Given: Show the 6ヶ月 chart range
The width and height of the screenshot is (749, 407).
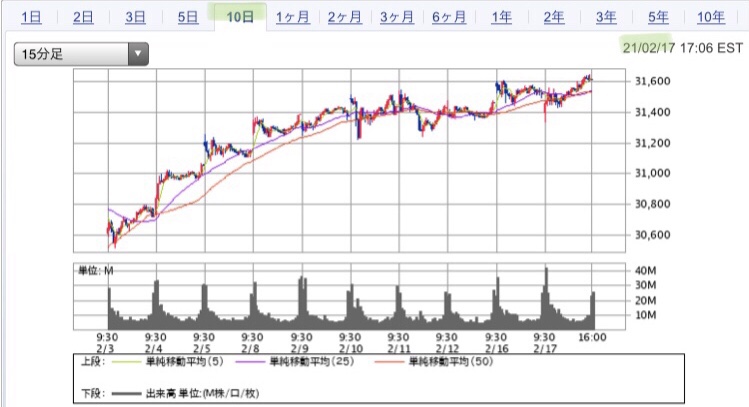Looking at the screenshot, I should click(449, 18).
